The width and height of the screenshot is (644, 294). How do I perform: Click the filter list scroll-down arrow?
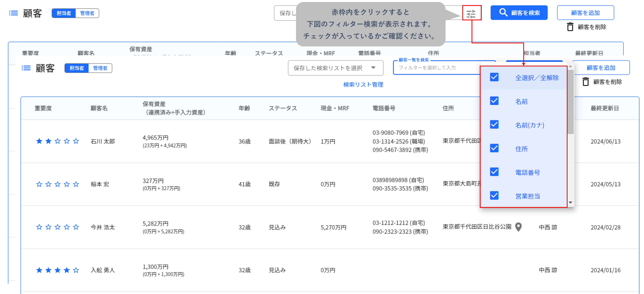pyautogui.click(x=570, y=202)
